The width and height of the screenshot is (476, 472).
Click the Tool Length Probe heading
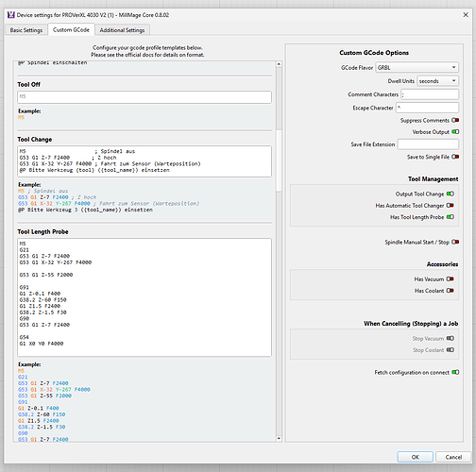(42, 231)
